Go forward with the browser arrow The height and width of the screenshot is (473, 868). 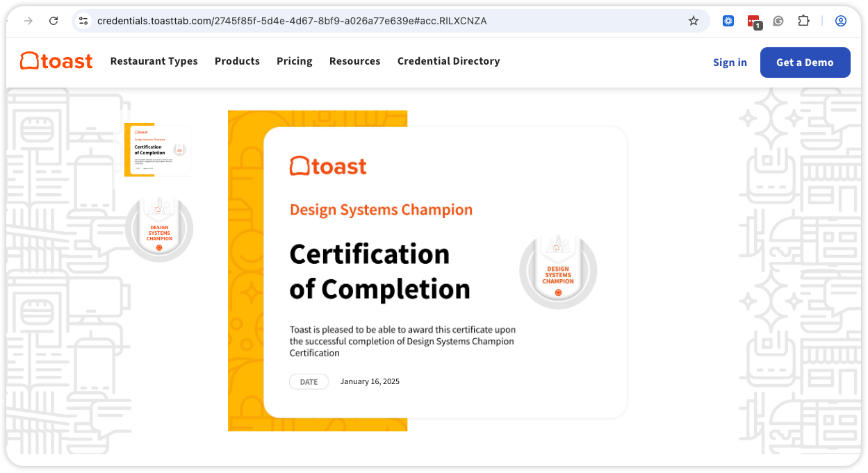point(28,21)
